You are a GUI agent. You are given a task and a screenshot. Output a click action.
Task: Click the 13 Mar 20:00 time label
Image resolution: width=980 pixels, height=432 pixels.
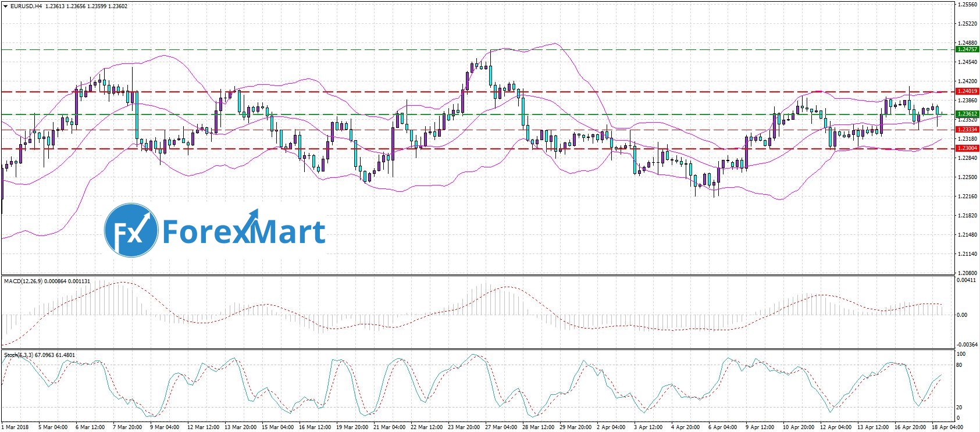240,427
